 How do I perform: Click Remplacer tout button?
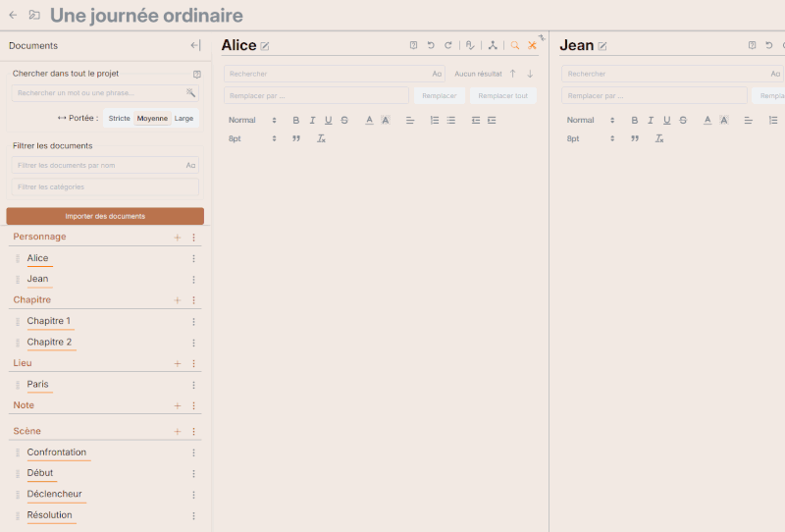click(x=502, y=95)
